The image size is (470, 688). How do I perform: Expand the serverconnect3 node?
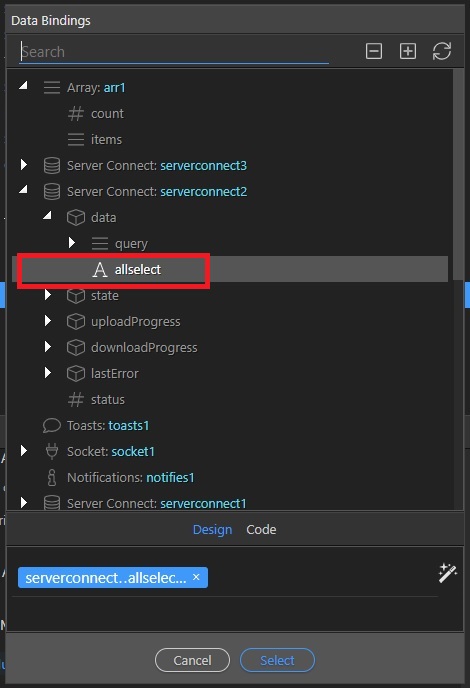pos(24,165)
